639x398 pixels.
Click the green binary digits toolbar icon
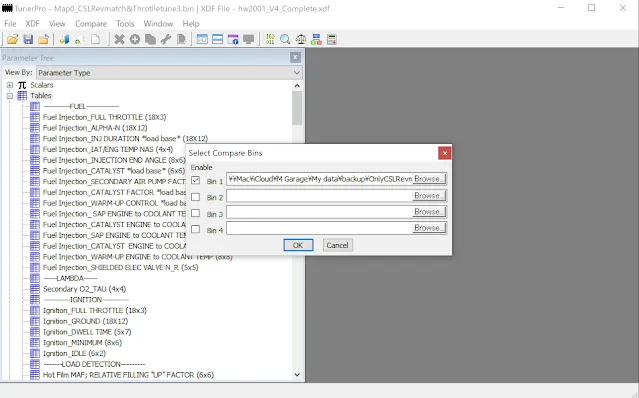(270, 39)
